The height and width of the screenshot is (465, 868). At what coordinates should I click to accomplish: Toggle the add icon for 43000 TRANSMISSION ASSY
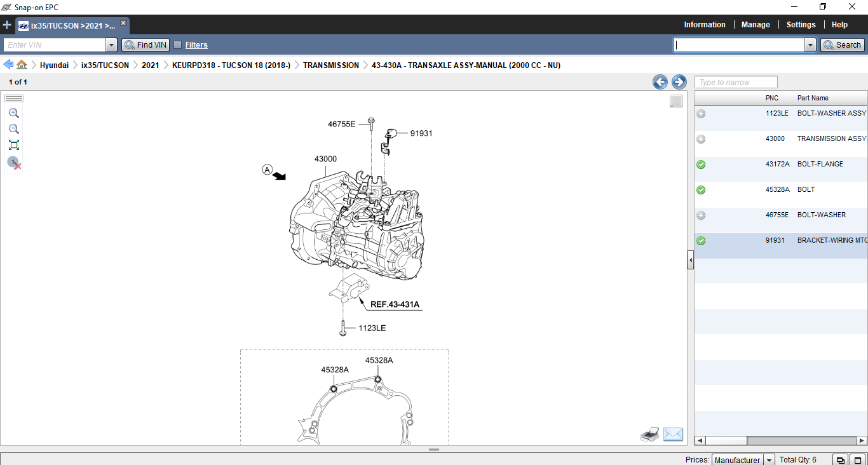click(x=701, y=139)
